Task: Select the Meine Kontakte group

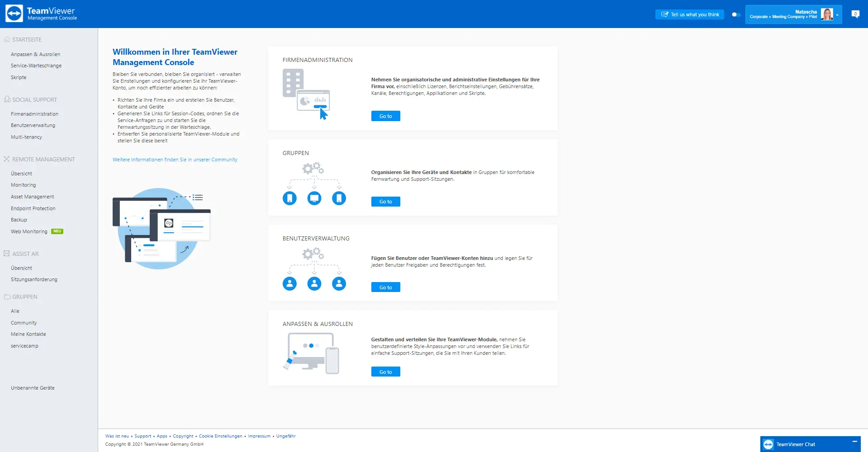Action: click(x=28, y=334)
